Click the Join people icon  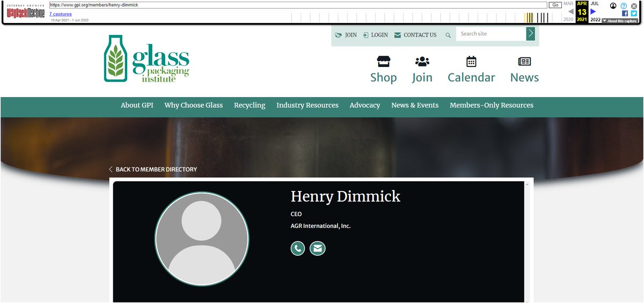(x=422, y=61)
